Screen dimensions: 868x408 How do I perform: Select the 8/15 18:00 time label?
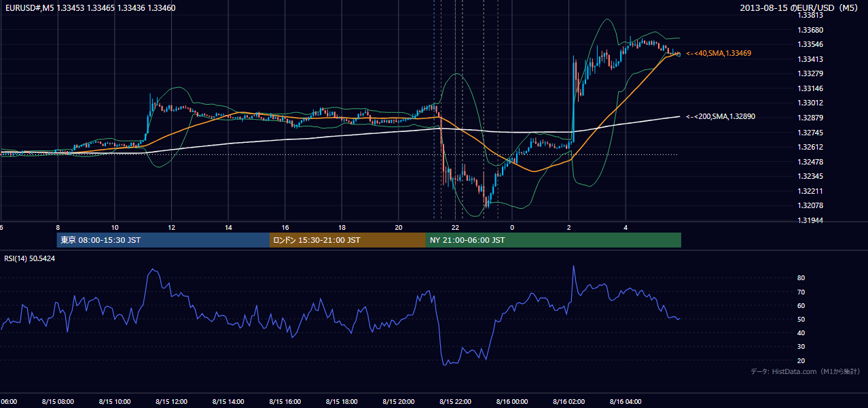tap(342, 401)
